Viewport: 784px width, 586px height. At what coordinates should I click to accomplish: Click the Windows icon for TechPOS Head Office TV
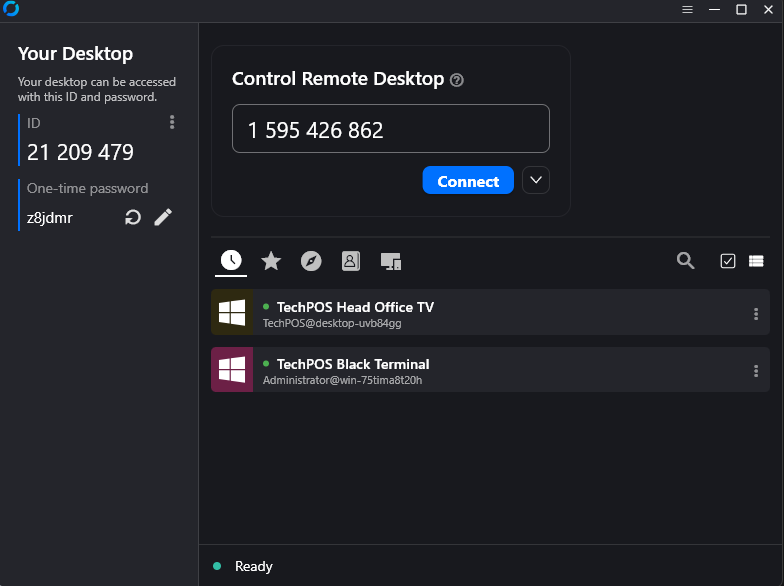(232, 312)
